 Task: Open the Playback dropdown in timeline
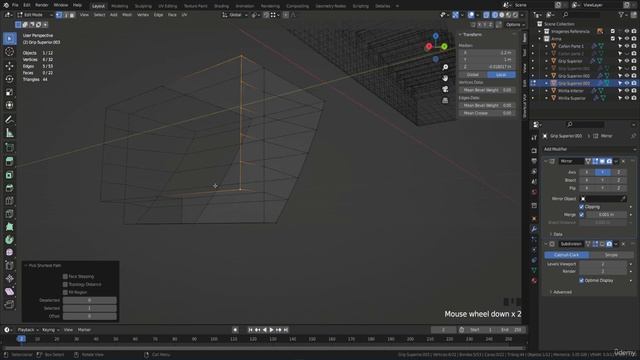(28, 330)
